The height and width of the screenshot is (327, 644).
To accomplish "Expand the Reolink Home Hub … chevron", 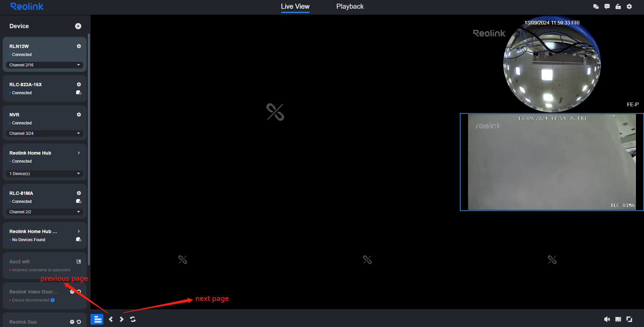I will tap(79, 231).
